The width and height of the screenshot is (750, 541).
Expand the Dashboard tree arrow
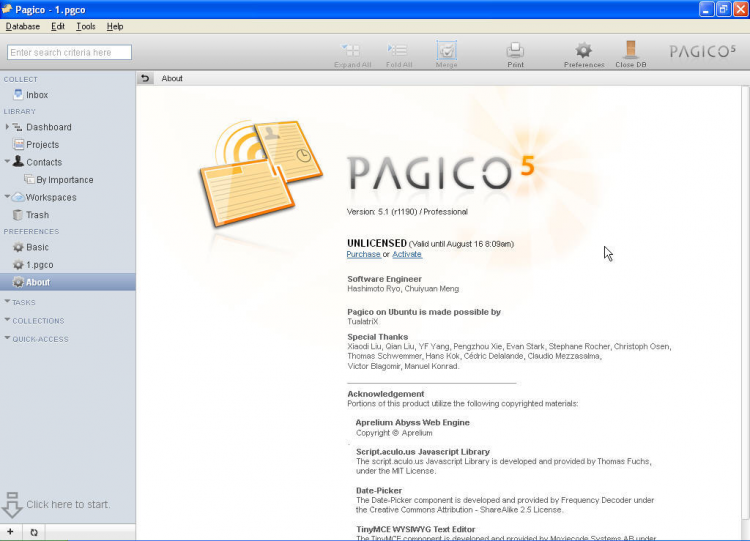(7, 127)
